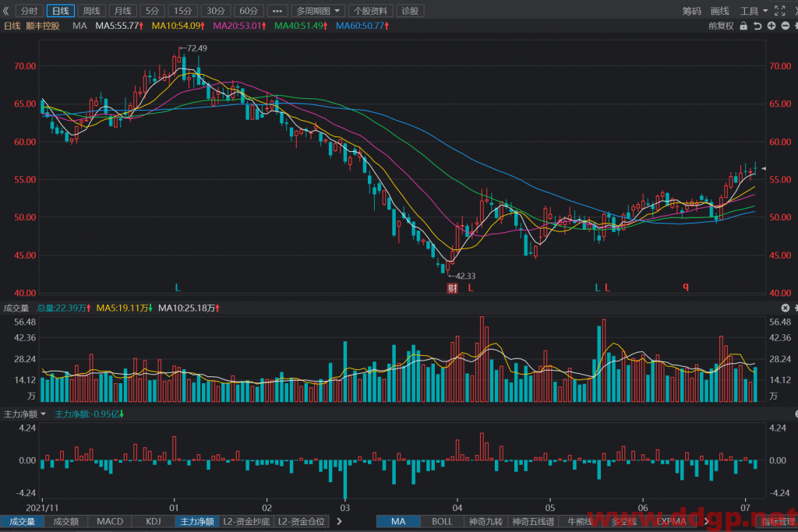Click the blue MA60:50.77 label
The image size is (798, 532).
pyautogui.click(x=362, y=26)
